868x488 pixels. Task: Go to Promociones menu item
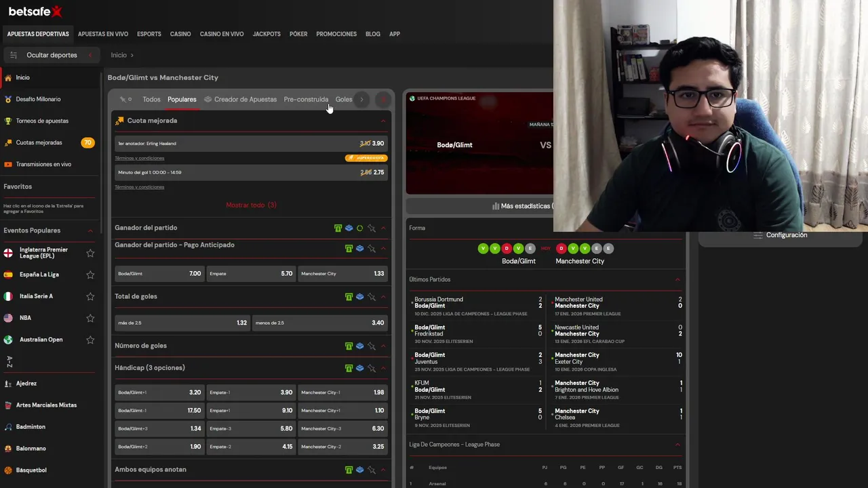(x=336, y=34)
